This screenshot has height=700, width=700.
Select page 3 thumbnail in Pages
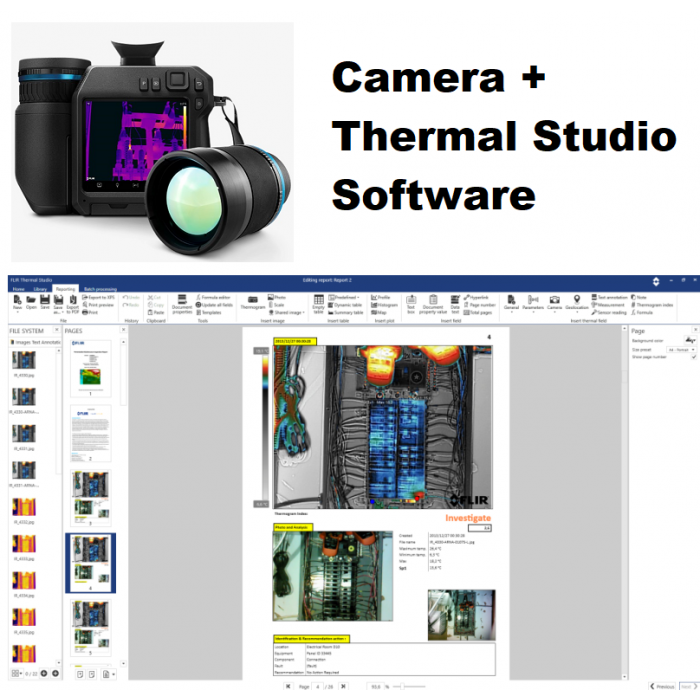(x=91, y=498)
